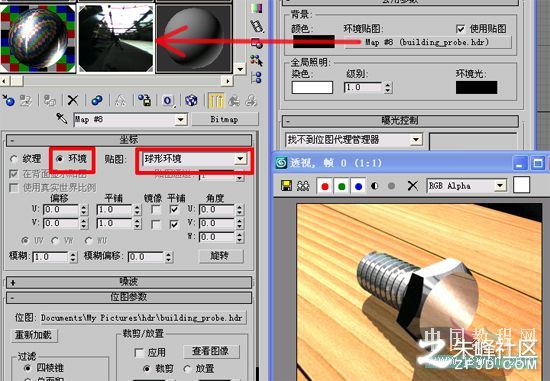550x381 pixels.
Task: Enable the 应用 crop checkbox
Action: point(139,352)
